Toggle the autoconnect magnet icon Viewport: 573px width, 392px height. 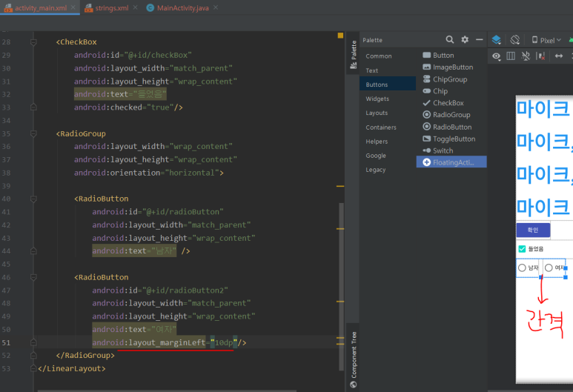(x=526, y=56)
